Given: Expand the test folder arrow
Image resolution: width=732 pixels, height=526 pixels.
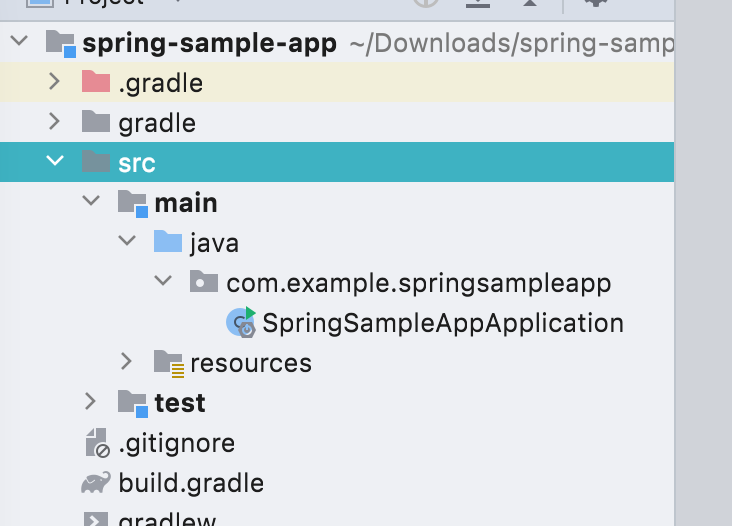Looking at the screenshot, I should (91, 402).
